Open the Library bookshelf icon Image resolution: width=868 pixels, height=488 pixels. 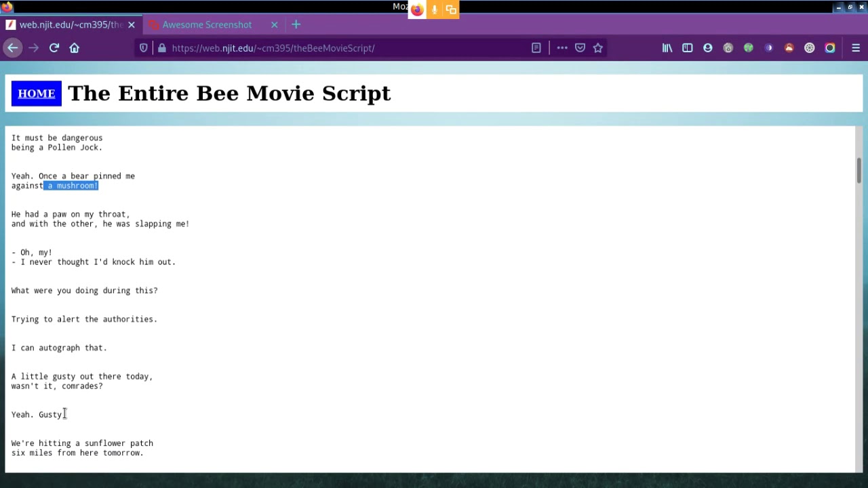[x=667, y=48]
